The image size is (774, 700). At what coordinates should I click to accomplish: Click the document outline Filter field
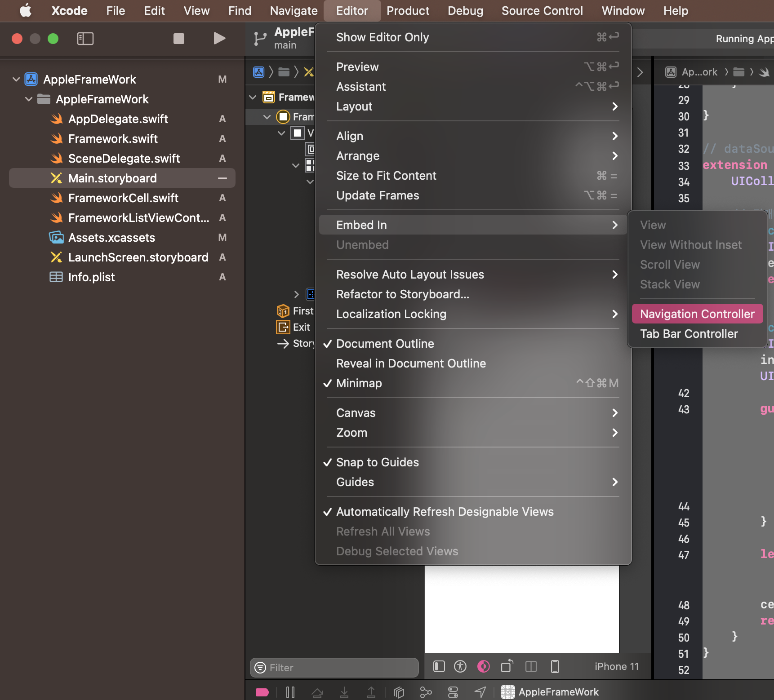tap(334, 668)
